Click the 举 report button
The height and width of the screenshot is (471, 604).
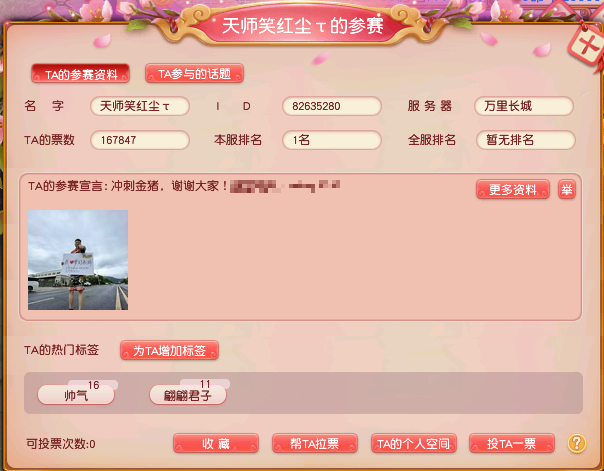coord(567,189)
